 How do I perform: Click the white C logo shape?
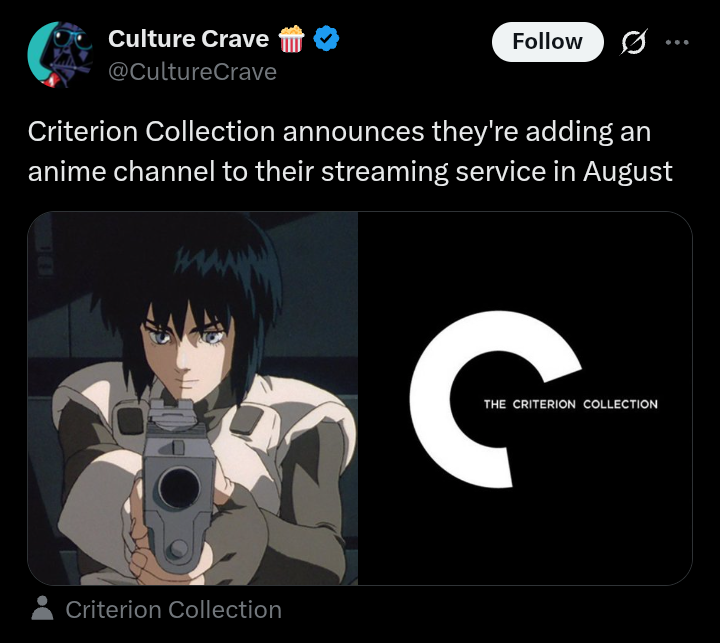[x=494, y=399]
